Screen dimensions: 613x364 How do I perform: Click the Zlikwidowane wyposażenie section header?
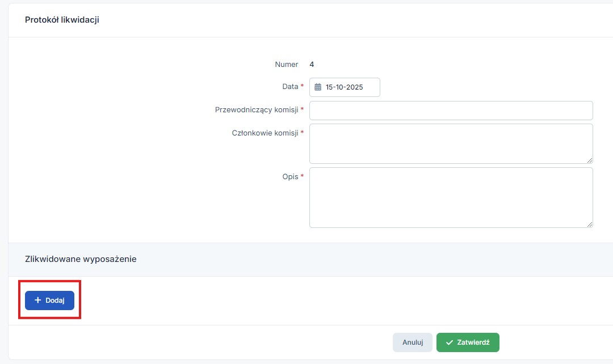coord(81,259)
